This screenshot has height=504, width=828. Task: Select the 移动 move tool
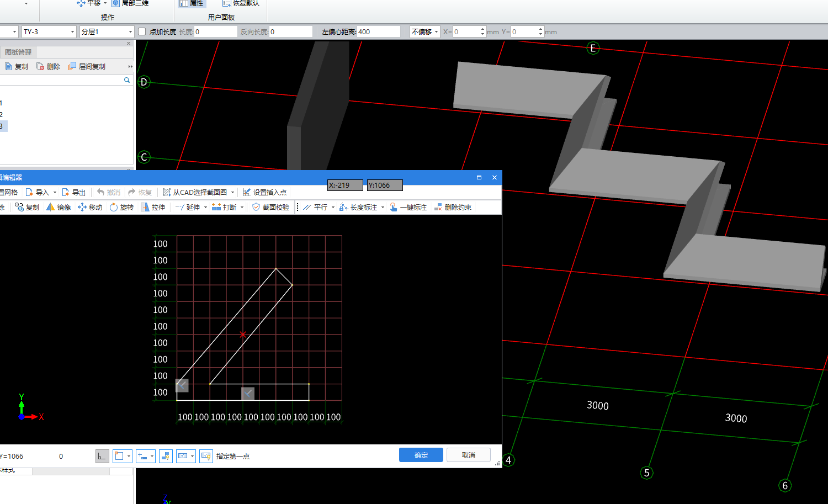click(90, 207)
